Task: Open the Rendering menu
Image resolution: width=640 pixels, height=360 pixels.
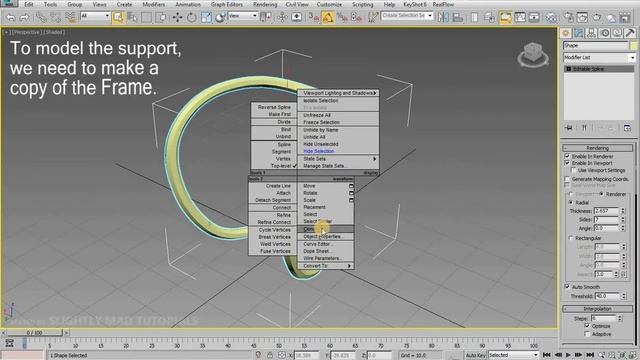Action: coord(265,4)
